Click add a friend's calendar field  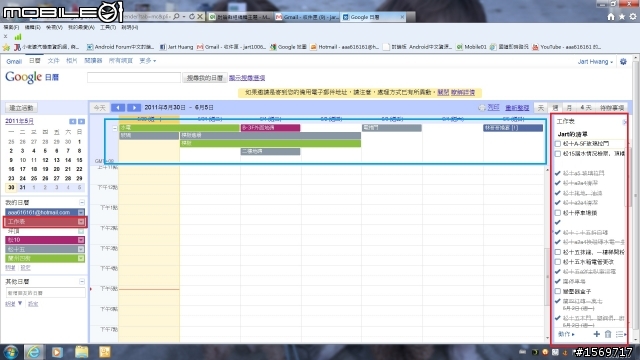point(45,293)
